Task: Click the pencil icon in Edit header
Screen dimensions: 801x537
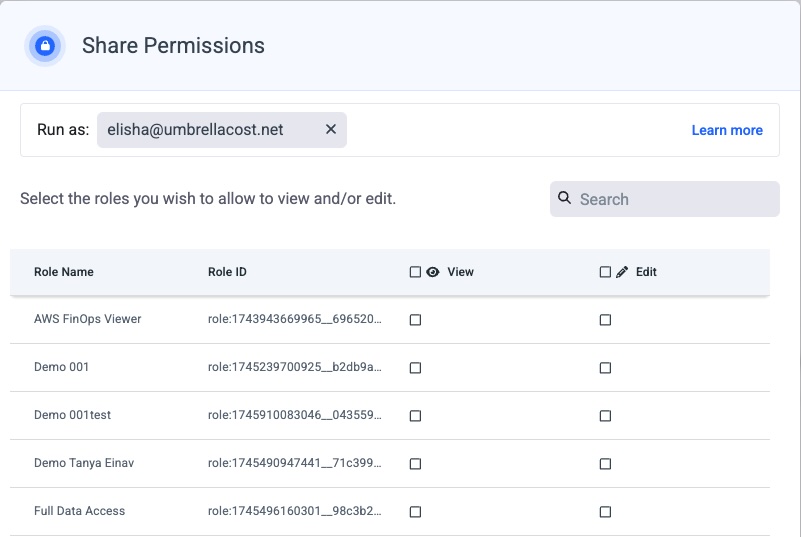Action: click(622, 272)
